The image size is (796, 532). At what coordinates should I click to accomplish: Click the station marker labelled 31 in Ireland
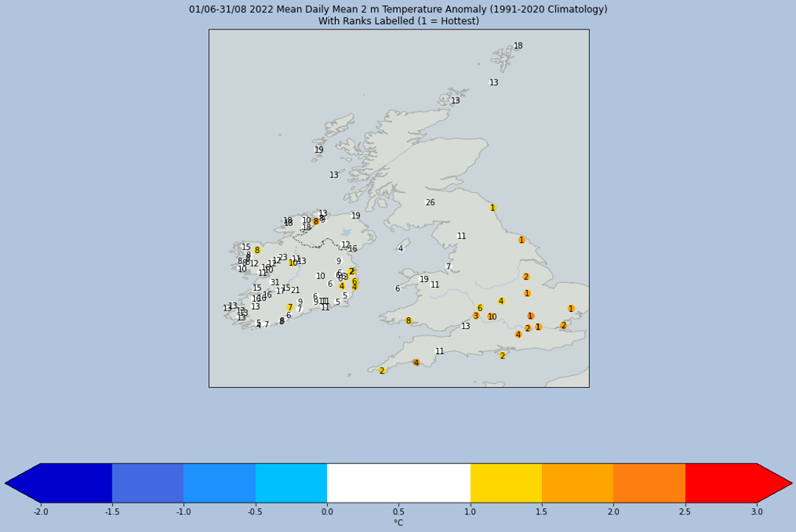(275, 283)
